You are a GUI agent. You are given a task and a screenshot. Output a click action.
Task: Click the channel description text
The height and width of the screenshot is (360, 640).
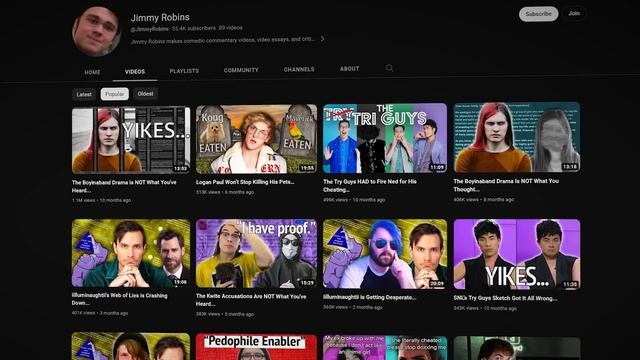pos(223,40)
